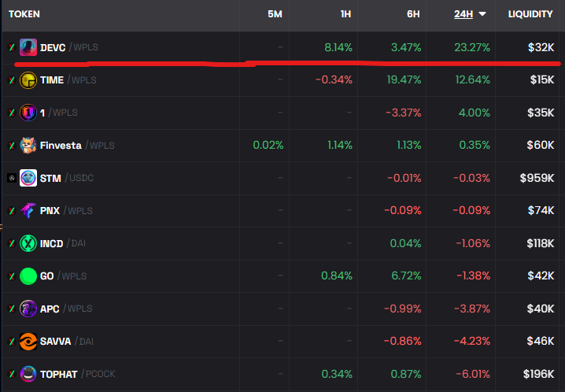Open the TOPHAT token logo
Image resolution: width=565 pixels, height=392 pixels.
tap(28, 374)
